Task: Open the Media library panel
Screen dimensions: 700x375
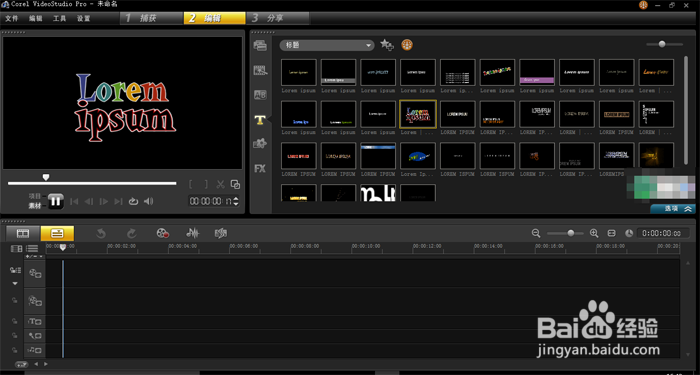Action: [260, 45]
